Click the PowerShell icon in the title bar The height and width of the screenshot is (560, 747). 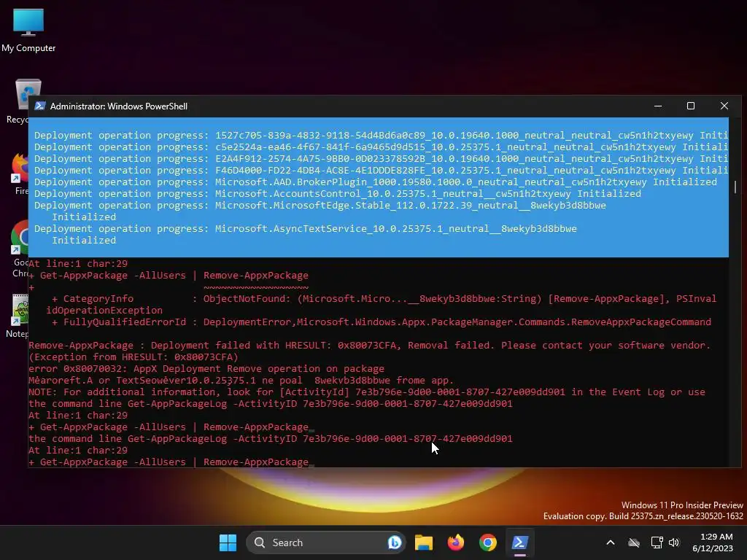(x=40, y=106)
